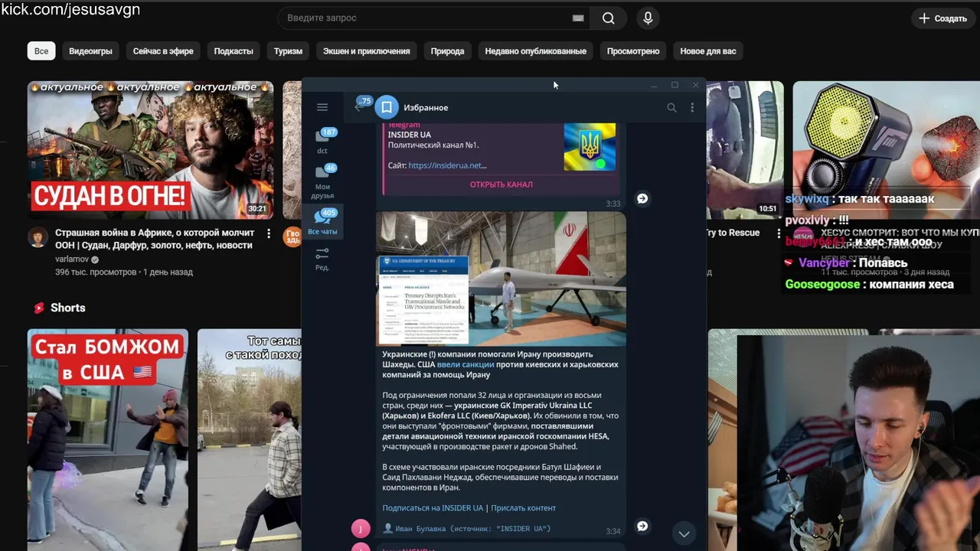Click the Ukraine coat of arms channel image

(590, 146)
